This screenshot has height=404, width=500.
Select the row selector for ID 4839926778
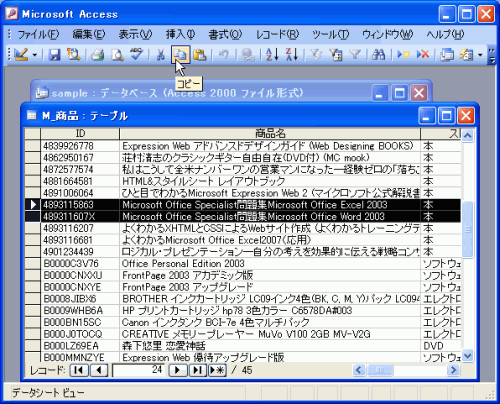coord(33,146)
